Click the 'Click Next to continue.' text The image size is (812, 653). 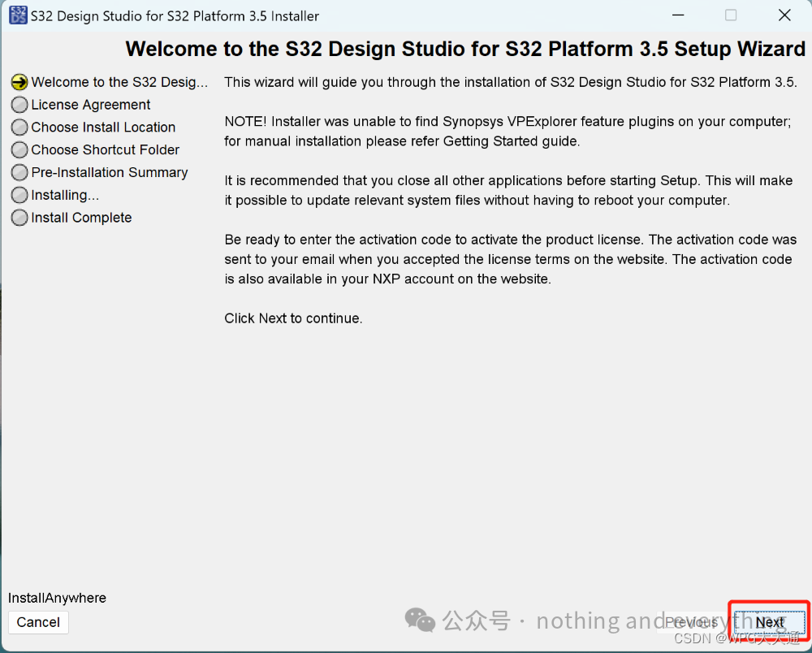click(x=293, y=318)
